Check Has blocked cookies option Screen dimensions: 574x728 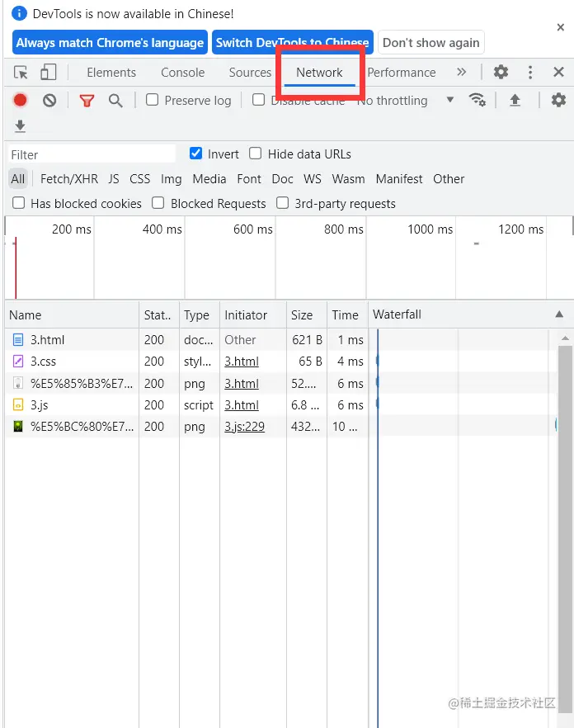click(x=19, y=203)
